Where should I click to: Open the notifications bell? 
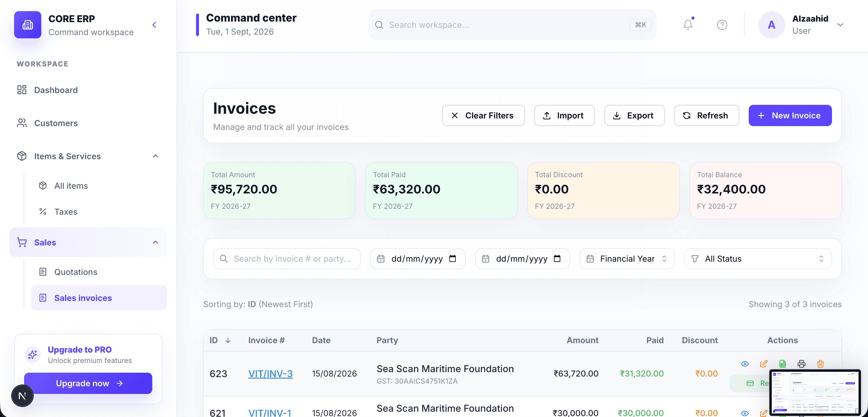pos(688,25)
